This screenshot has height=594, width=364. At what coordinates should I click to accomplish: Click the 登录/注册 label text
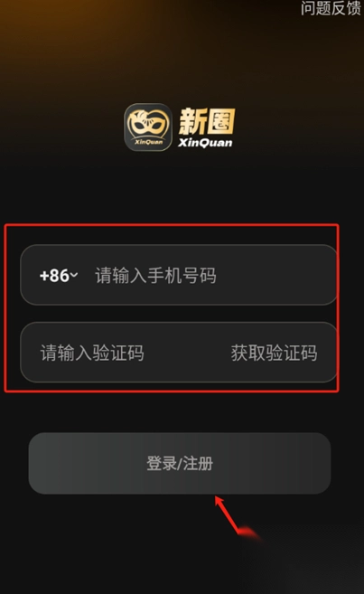[x=180, y=463]
